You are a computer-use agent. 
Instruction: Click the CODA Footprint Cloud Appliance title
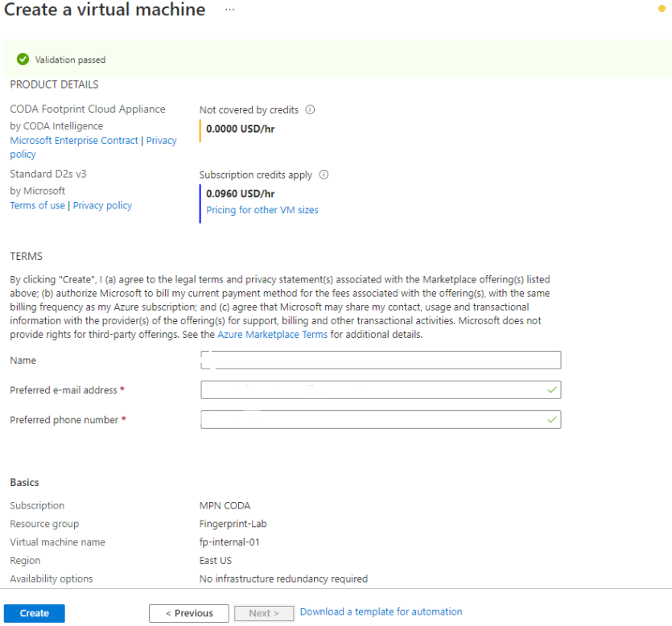pyautogui.click(x=88, y=109)
